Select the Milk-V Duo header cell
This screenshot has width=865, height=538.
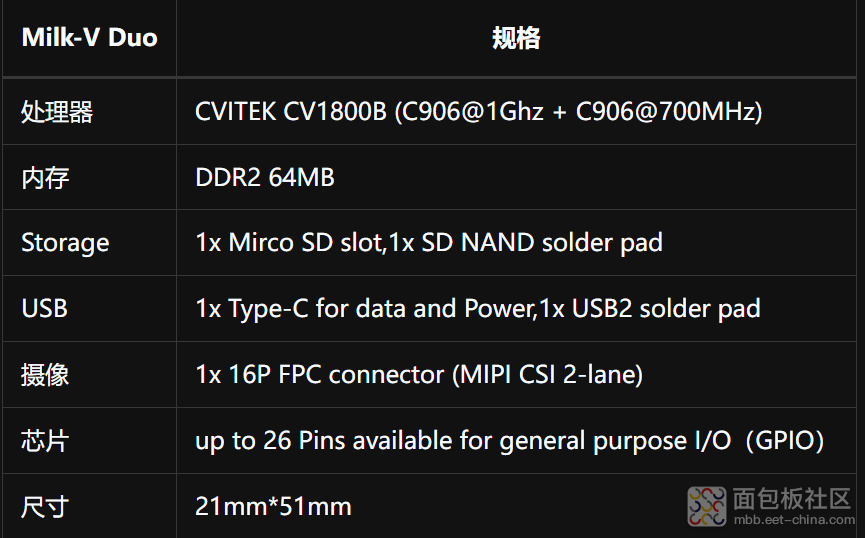click(x=89, y=38)
